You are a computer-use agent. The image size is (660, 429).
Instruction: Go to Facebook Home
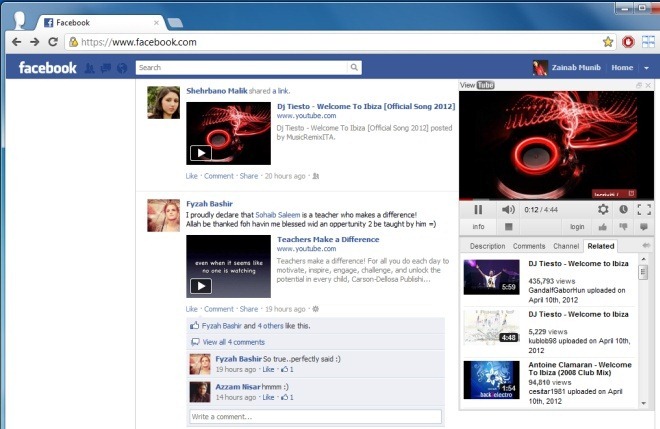(622, 67)
